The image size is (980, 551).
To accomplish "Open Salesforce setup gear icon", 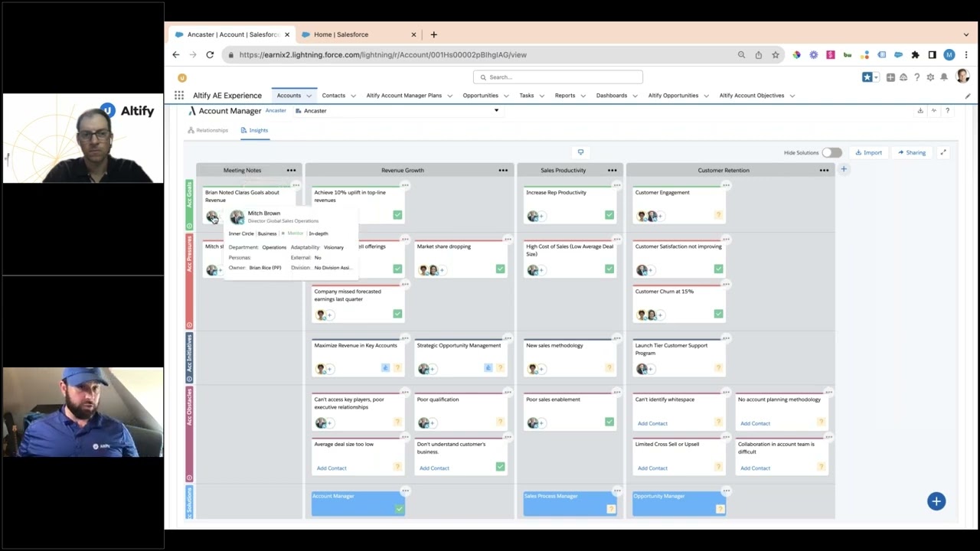I will (930, 77).
